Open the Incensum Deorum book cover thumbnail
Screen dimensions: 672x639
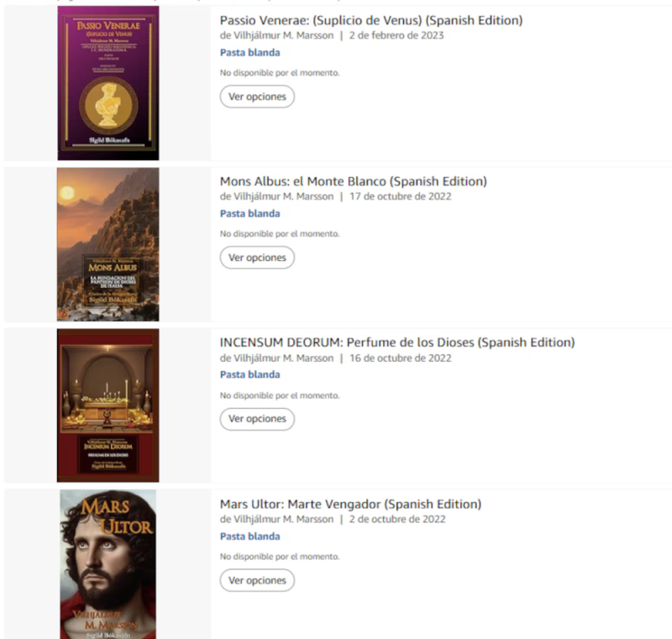(108, 406)
